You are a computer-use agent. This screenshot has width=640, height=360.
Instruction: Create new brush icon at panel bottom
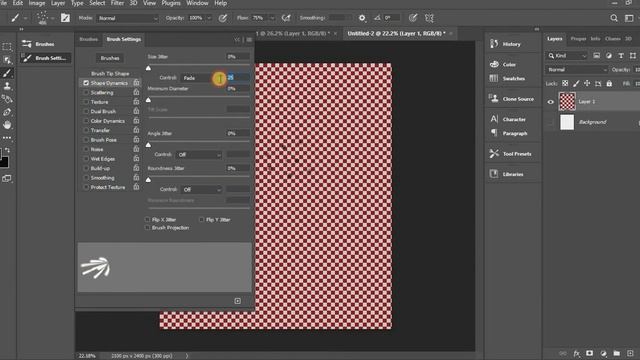pos(238,301)
